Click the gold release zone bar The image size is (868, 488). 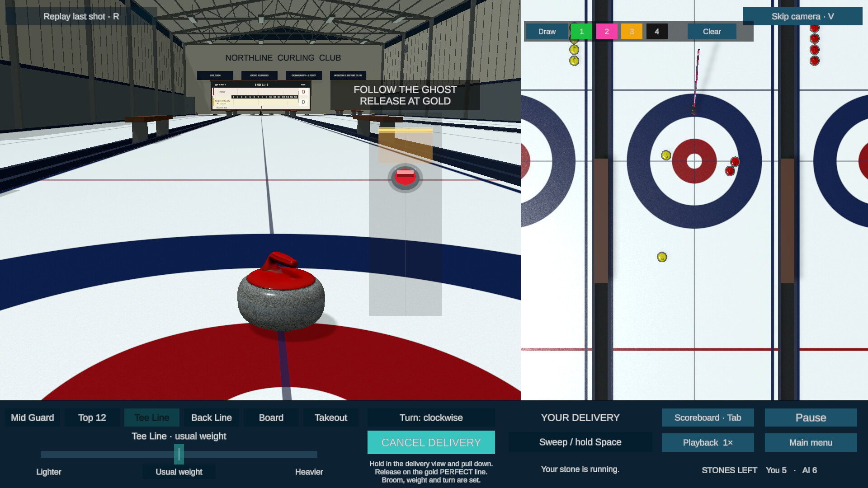click(406, 130)
